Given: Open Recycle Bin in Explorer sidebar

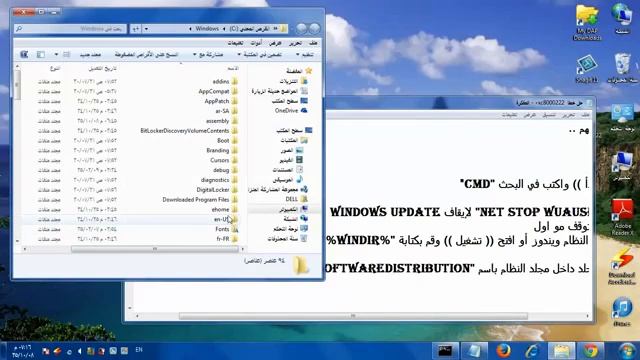Looking at the screenshot, I should 288,238.
